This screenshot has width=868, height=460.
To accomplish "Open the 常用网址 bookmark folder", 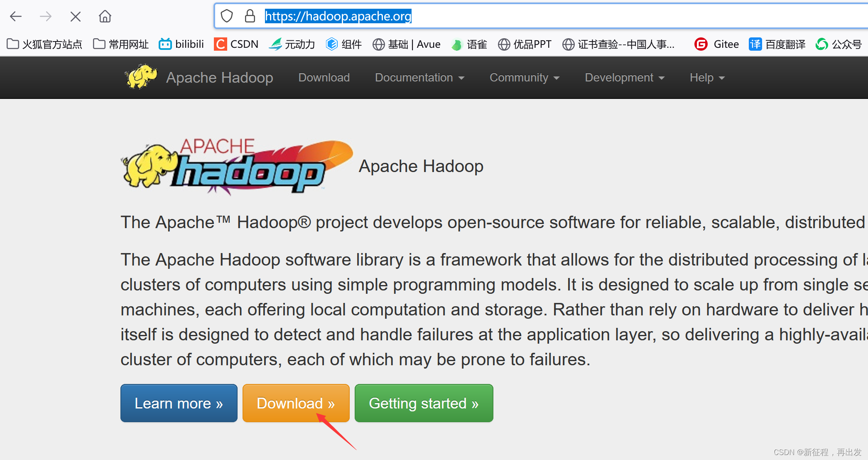I will pyautogui.click(x=121, y=44).
